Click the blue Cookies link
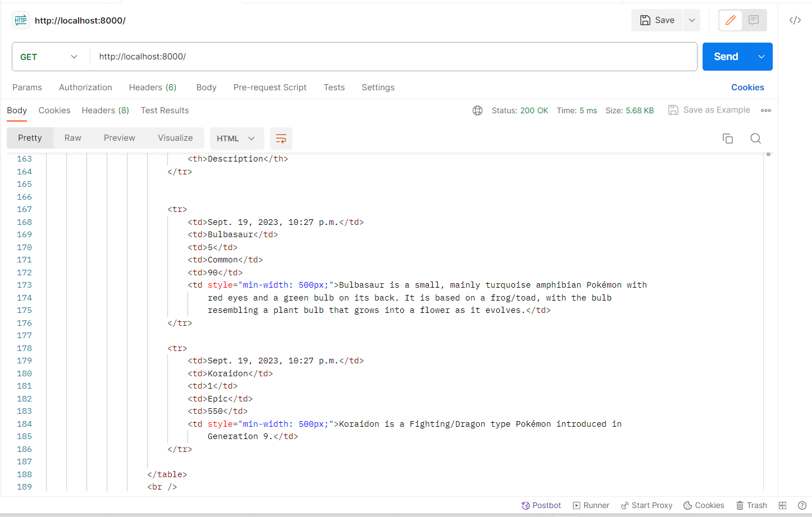The image size is (812, 517). (747, 87)
